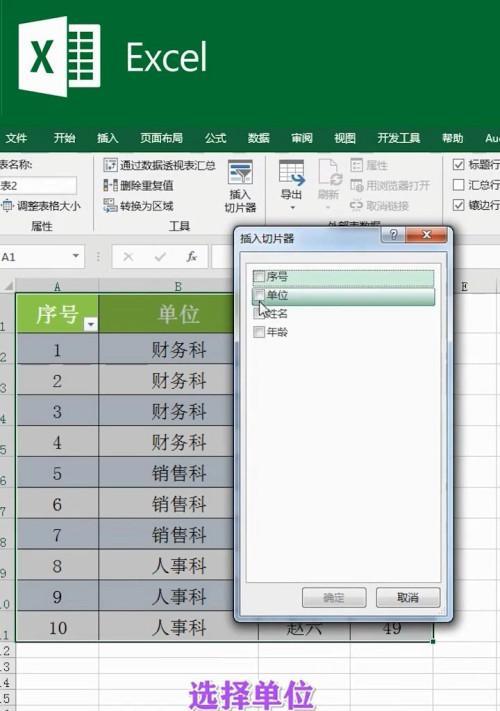Click the 确定 (OK) button in the dialog
Image resolution: width=500 pixels, height=711 pixels.
click(334, 598)
